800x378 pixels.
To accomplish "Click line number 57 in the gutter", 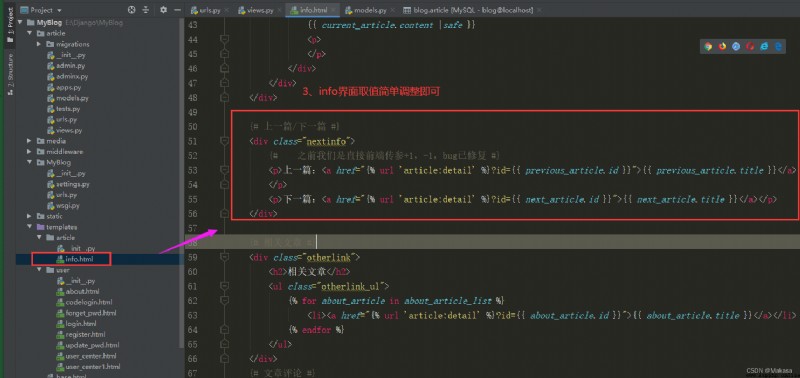I will tap(193, 228).
